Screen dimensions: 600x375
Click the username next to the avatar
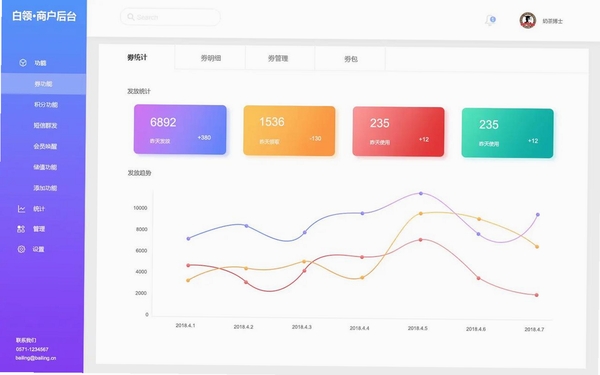[x=553, y=21]
